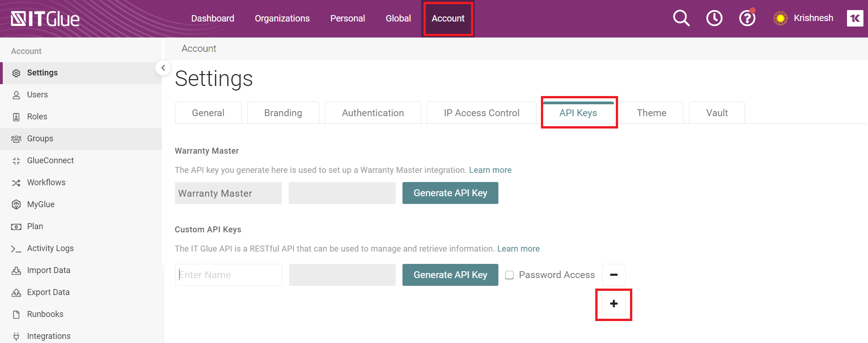Click the Plan money icon
This screenshot has height=343, width=868.
click(x=16, y=227)
